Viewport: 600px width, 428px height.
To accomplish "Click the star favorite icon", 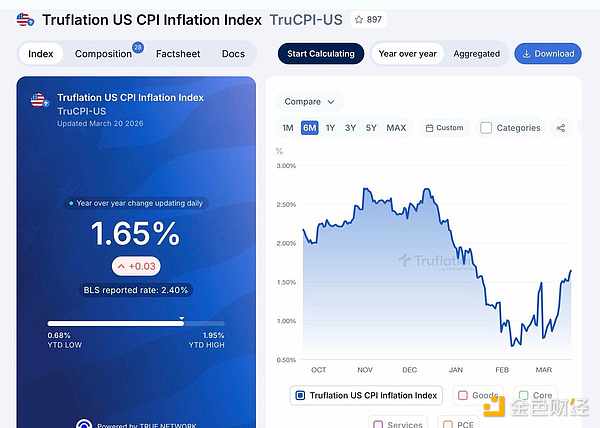I will (x=359, y=20).
